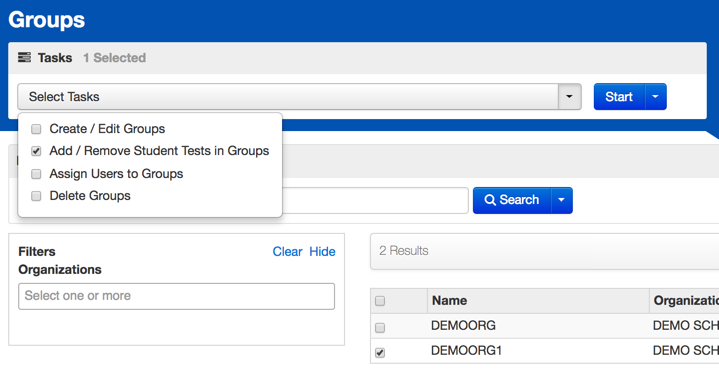
Task: Expand the Start button dropdown arrow
Action: point(655,97)
